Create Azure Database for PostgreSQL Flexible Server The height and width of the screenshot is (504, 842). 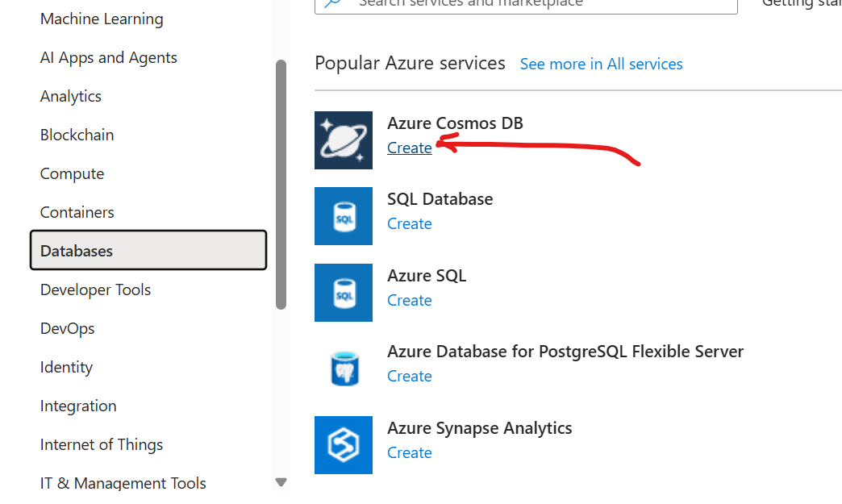(409, 377)
